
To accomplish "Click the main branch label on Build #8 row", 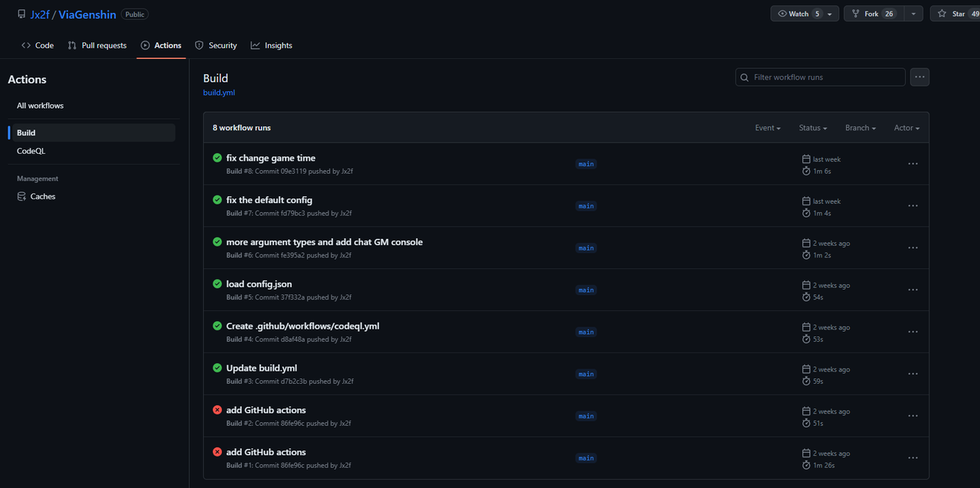I will tap(586, 164).
